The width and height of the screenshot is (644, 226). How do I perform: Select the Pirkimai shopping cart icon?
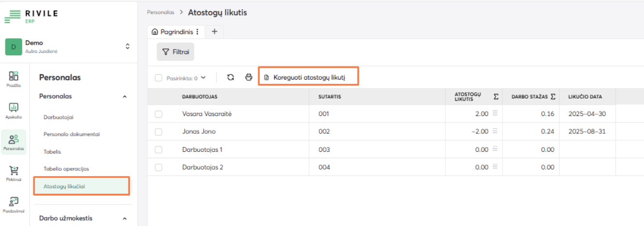14,173
